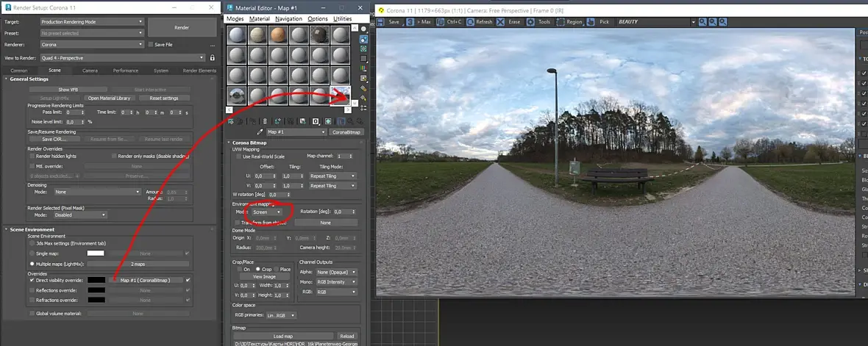This screenshot has width=868, height=346.
Task: Enable Use Real-World Scale checkbox
Action: click(238, 156)
